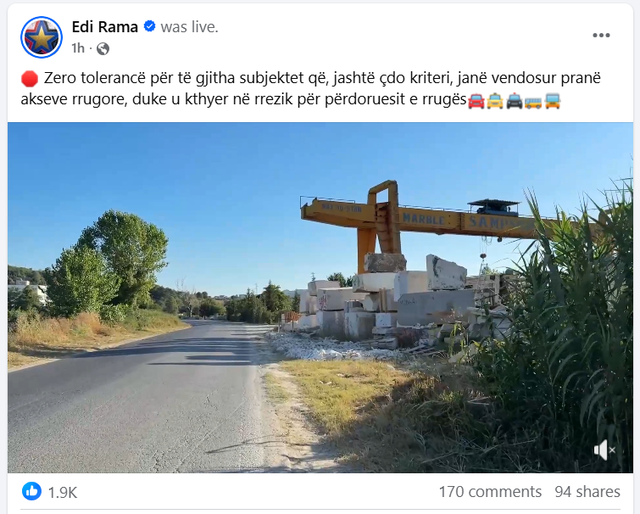
Task: Open the 1h post timestamp
Action: 78,48
